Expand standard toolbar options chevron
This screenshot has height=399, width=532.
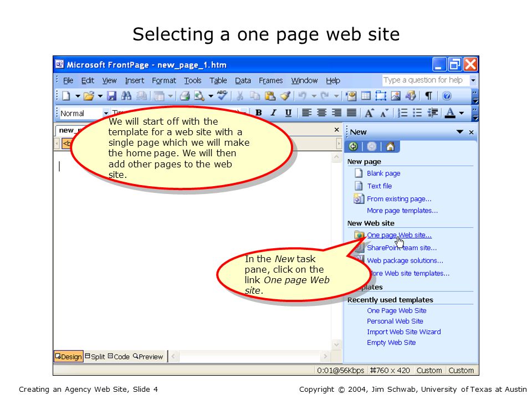(475, 96)
